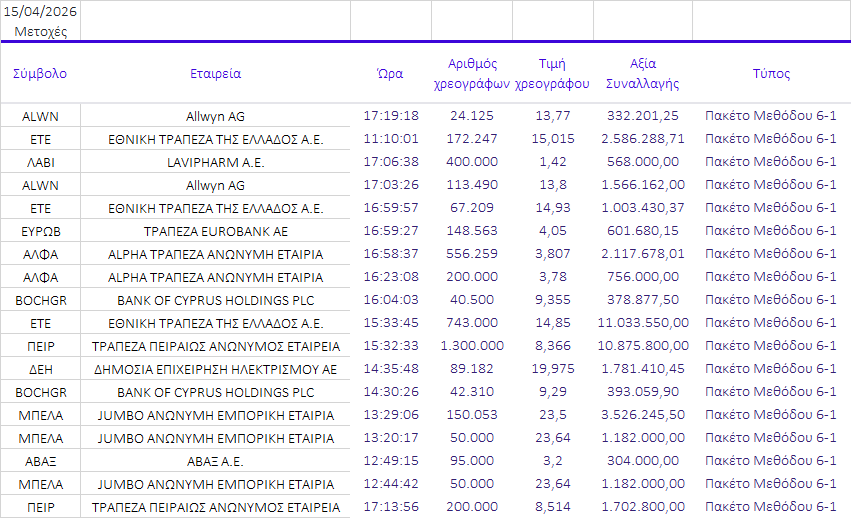
Task: Click the value 601.680,15
Action: (x=643, y=230)
